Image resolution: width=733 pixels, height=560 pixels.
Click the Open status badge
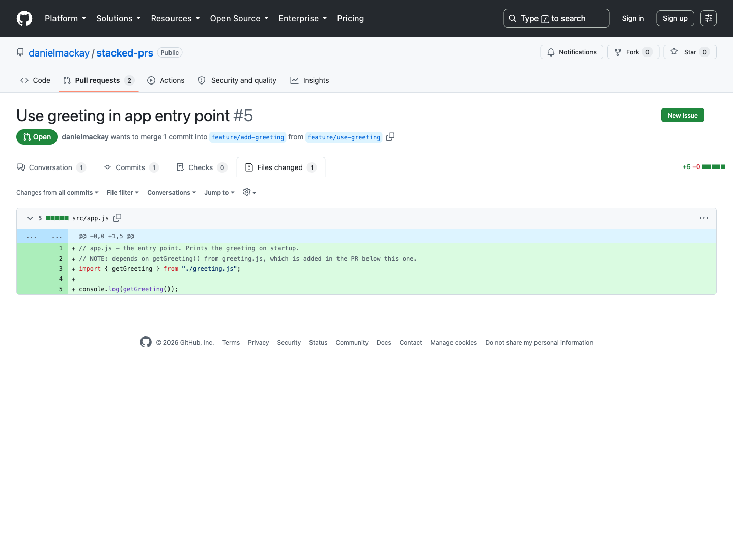click(x=37, y=137)
